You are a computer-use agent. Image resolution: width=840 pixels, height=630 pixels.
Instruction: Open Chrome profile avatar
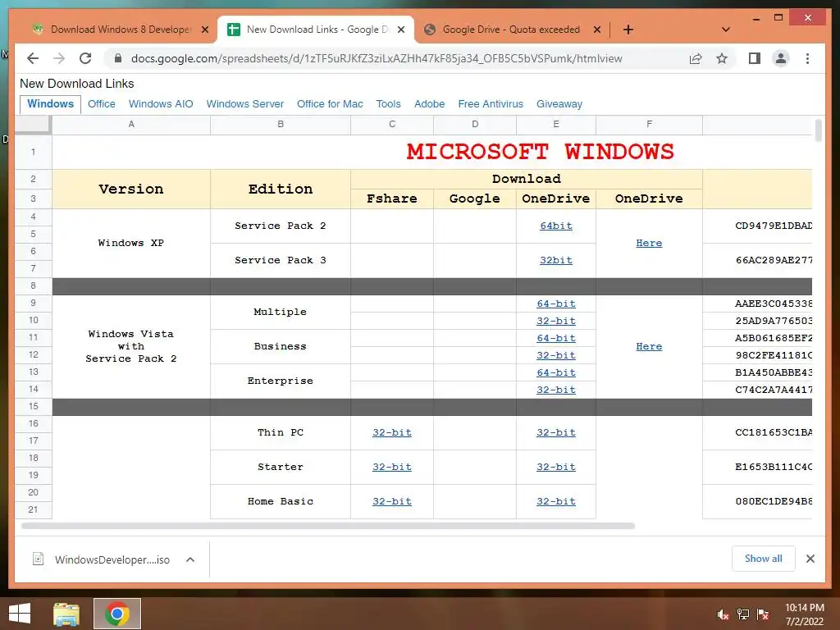[781, 58]
